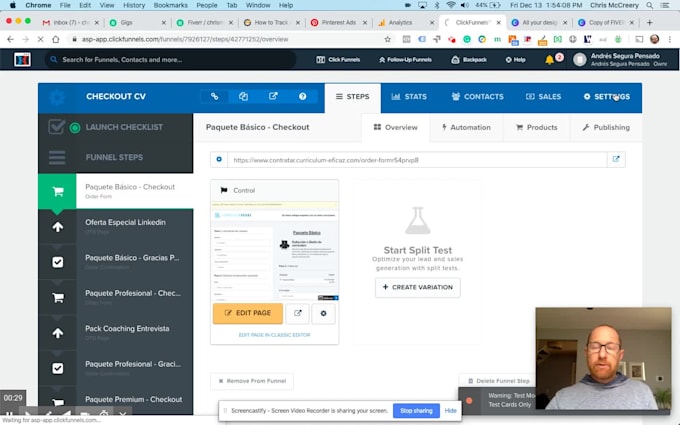Click the browser home icon

click(56, 39)
